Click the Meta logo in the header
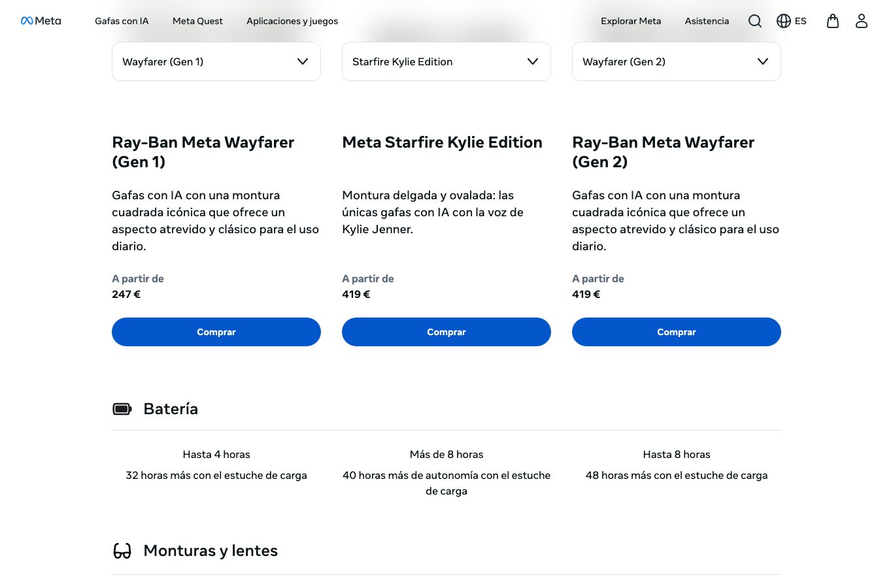This screenshot has width=893, height=588. [41, 21]
